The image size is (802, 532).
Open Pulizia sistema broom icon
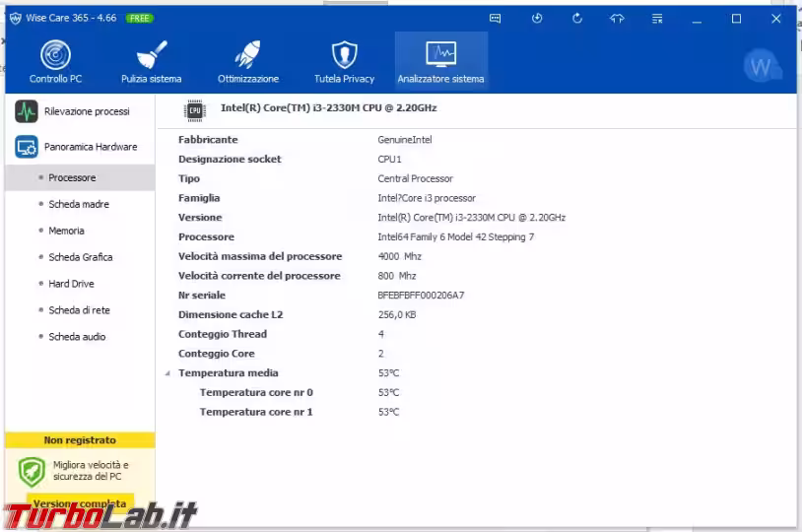(x=152, y=55)
